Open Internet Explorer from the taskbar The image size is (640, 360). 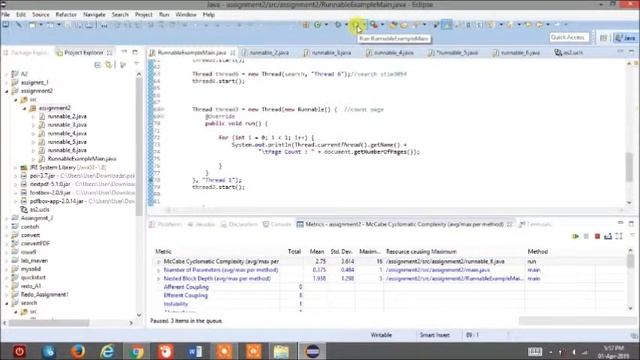pos(107,351)
